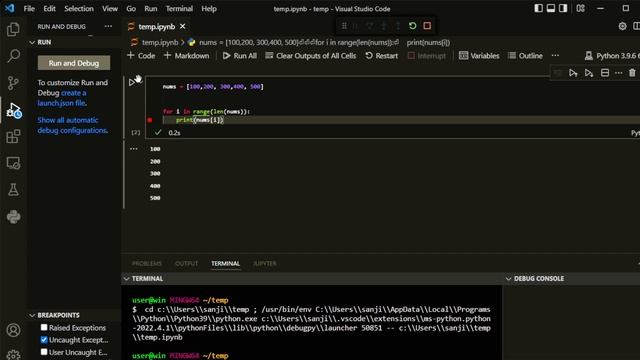Open the Run and Debug activity icon

click(x=13, y=110)
